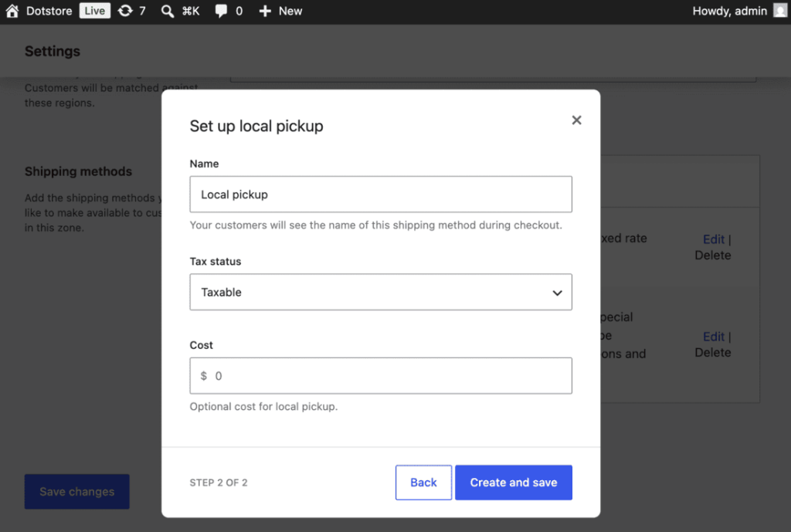Click the search magnifier icon
This screenshot has height=532, width=791.
pos(167,11)
